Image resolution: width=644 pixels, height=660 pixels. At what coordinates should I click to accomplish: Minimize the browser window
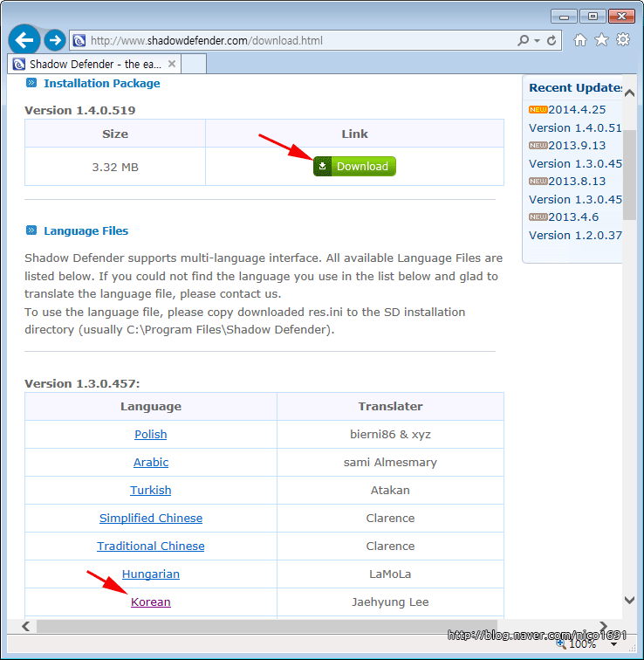564,17
